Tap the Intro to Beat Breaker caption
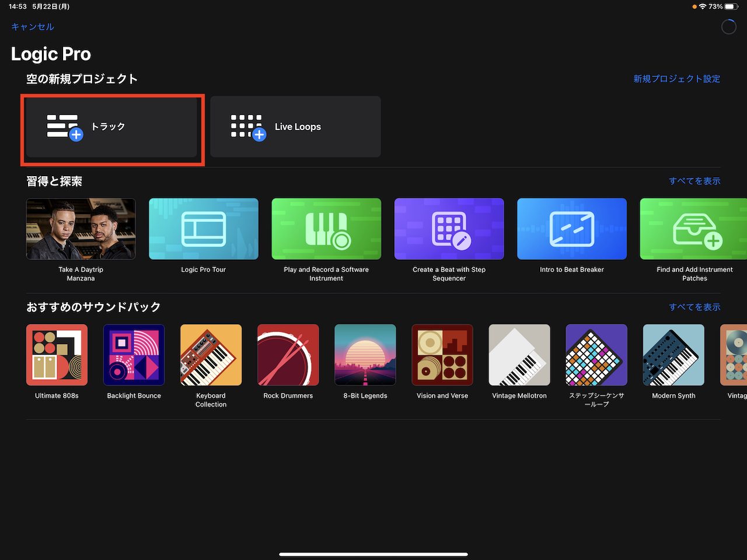 point(572,269)
